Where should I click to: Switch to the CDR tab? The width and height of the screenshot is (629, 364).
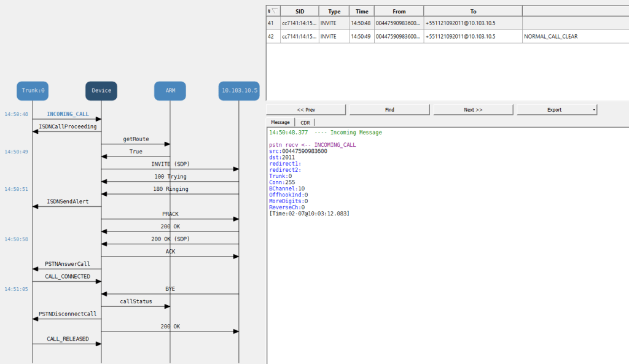click(305, 122)
